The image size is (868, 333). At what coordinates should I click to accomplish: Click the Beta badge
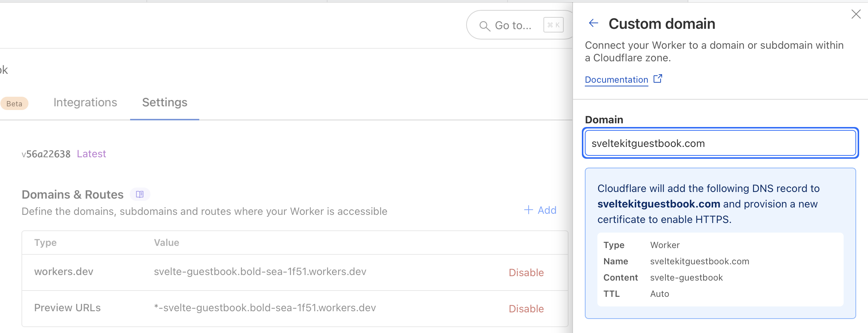14,103
